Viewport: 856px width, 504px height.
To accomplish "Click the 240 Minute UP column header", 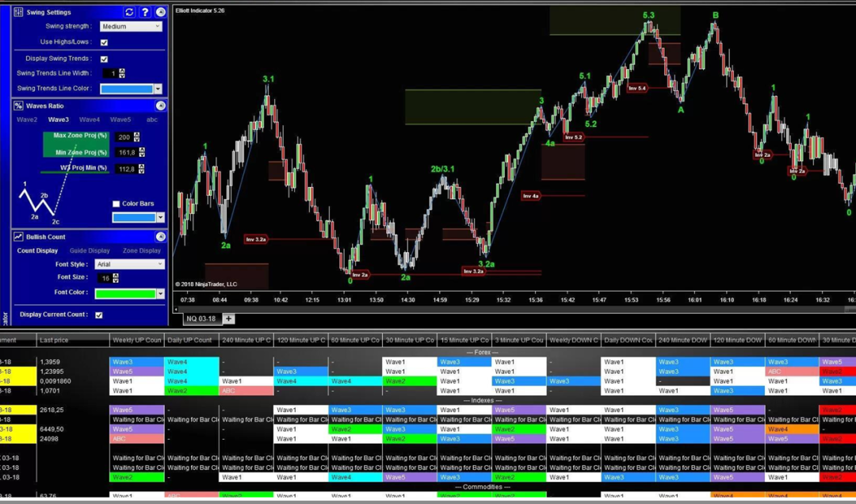I will tap(246, 340).
